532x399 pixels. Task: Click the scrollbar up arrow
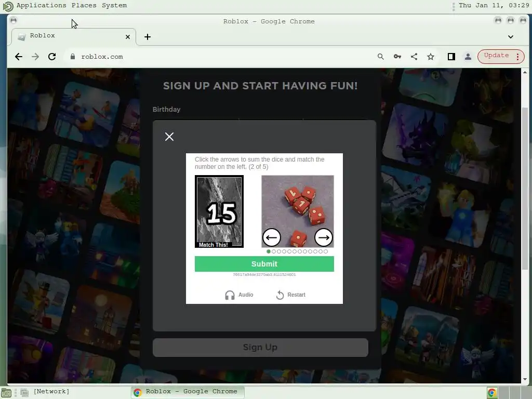click(x=525, y=72)
